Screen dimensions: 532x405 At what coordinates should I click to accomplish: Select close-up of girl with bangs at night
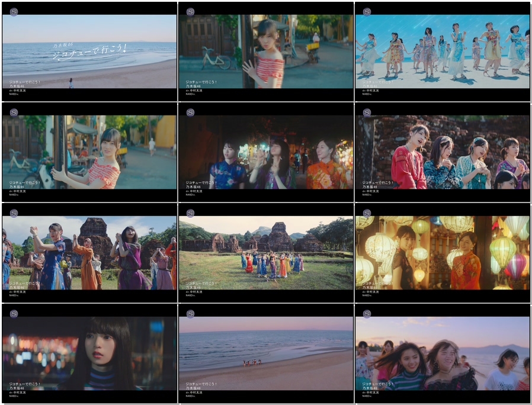click(x=89, y=353)
